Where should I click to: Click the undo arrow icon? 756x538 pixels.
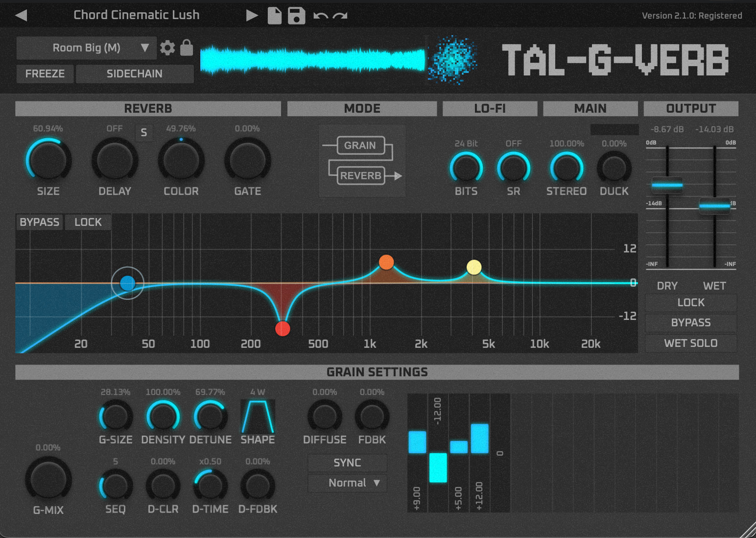[x=320, y=16]
